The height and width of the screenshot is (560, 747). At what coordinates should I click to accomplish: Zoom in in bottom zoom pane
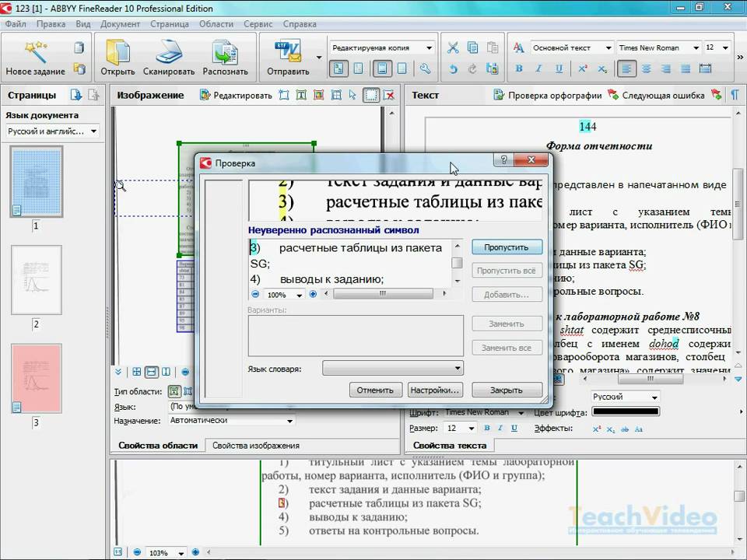click(195, 552)
